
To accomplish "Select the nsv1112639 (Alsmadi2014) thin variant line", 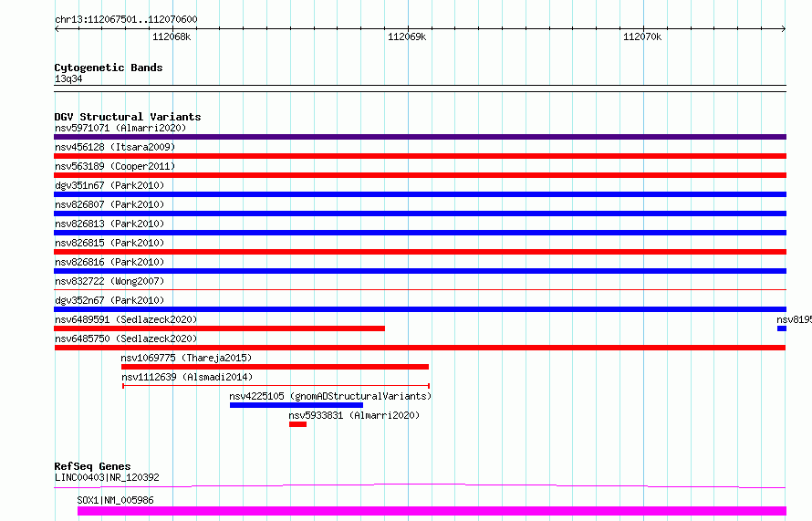I will point(276,386).
